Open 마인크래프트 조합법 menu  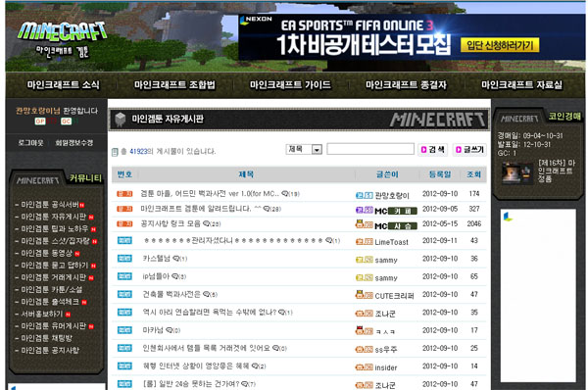click(174, 84)
